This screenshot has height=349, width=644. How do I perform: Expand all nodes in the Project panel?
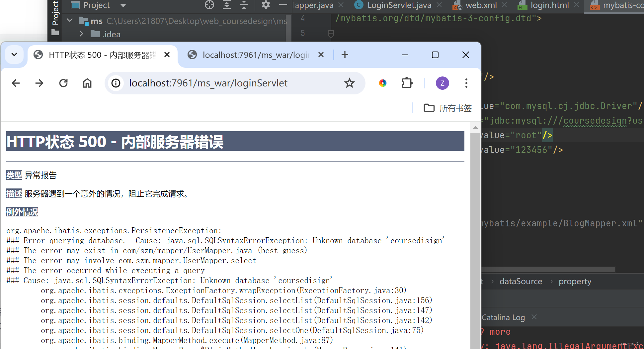click(226, 5)
